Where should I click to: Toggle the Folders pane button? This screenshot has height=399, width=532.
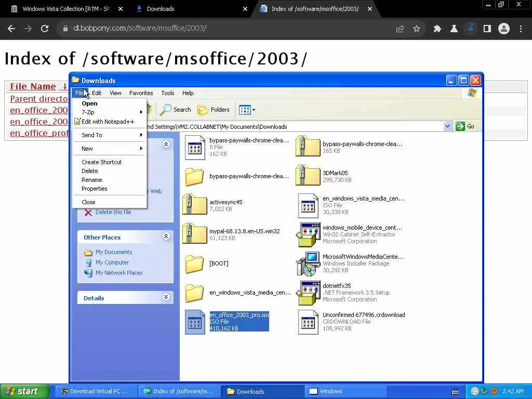tap(214, 110)
